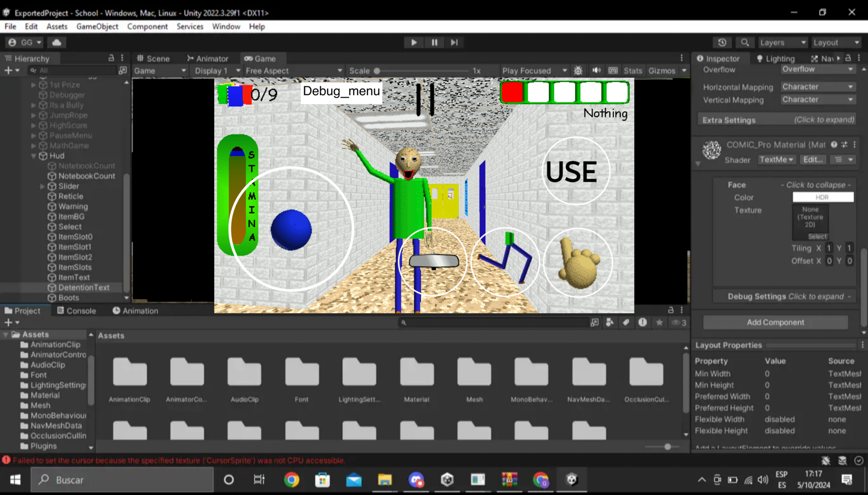Click the Play button in toolbar
868x495 pixels.
point(414,42)
